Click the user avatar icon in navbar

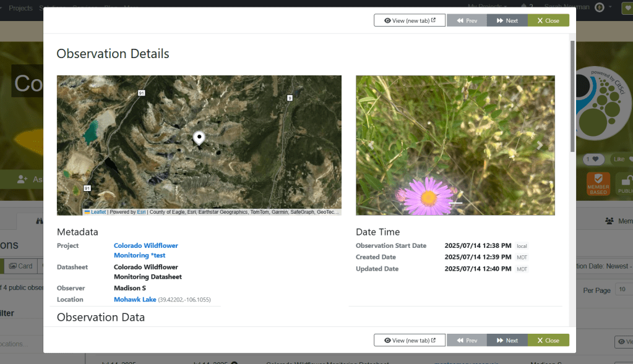click(600, 7)
